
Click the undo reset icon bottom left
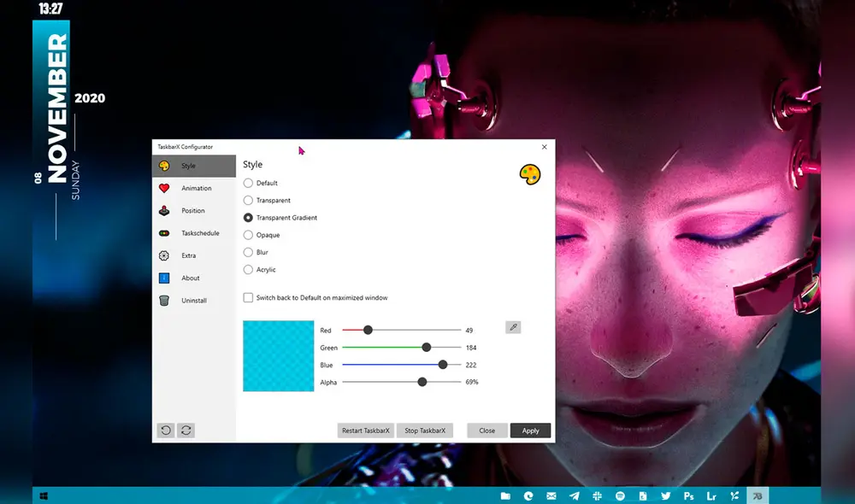pos(167,430)
